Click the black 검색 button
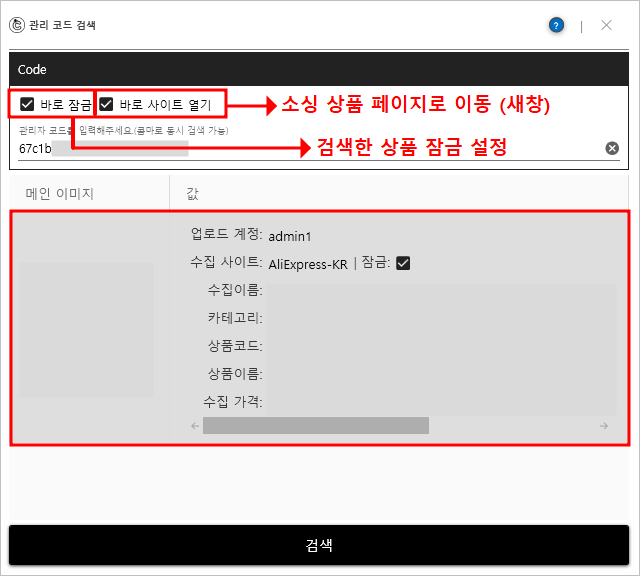 point(319,545)
